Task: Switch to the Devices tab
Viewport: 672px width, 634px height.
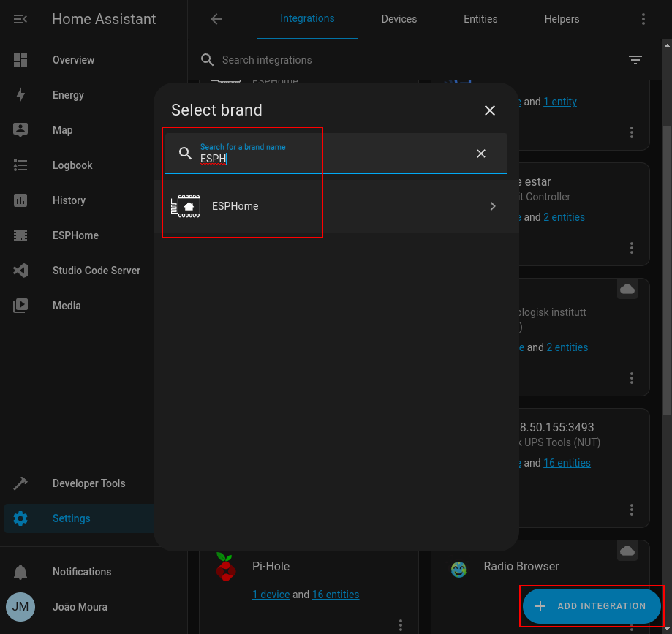Action: click(x=399, y=19)
